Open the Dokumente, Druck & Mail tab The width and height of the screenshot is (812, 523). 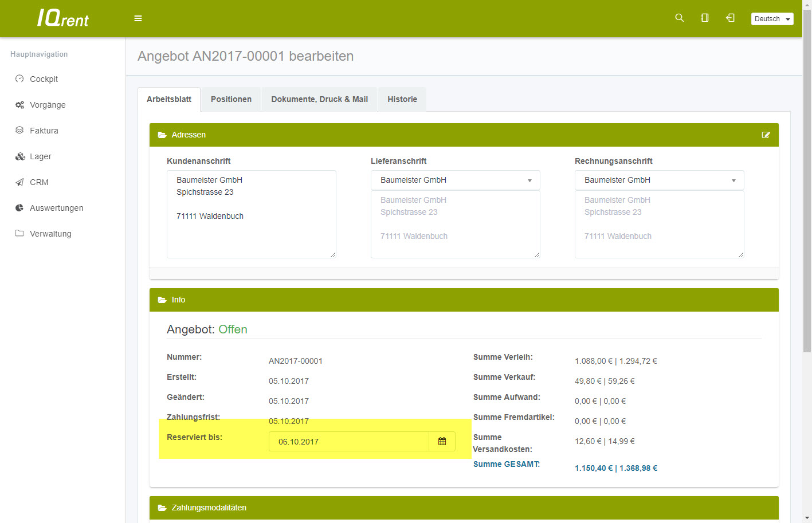[x=319, y=99]
